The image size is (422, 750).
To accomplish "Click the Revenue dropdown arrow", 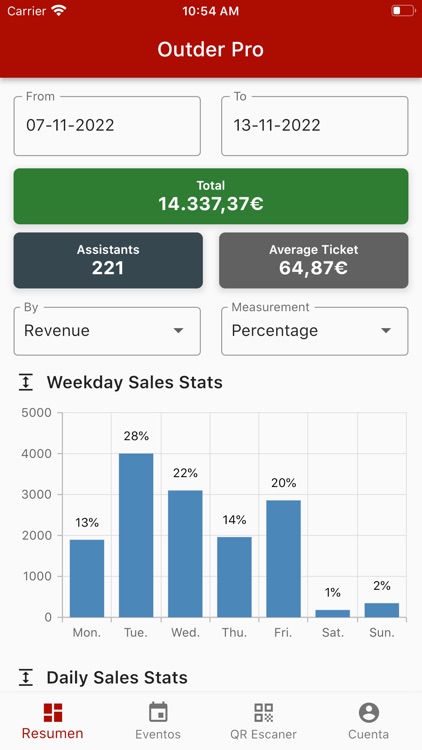I will [x=178, y=331].
